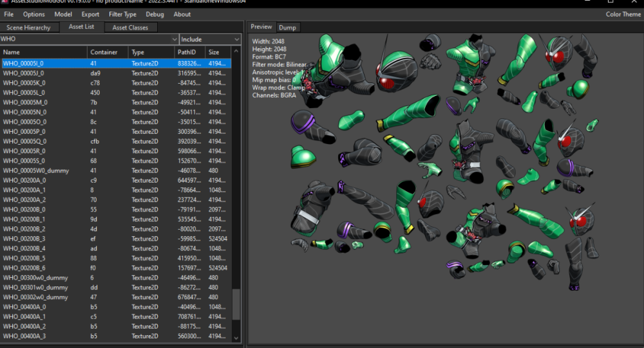Select asset WHO_00300w0_dummy

point(116,278)
